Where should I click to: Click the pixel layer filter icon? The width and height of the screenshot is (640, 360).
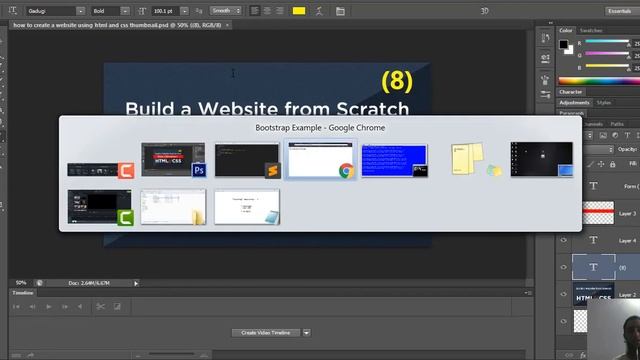point(603,136)
